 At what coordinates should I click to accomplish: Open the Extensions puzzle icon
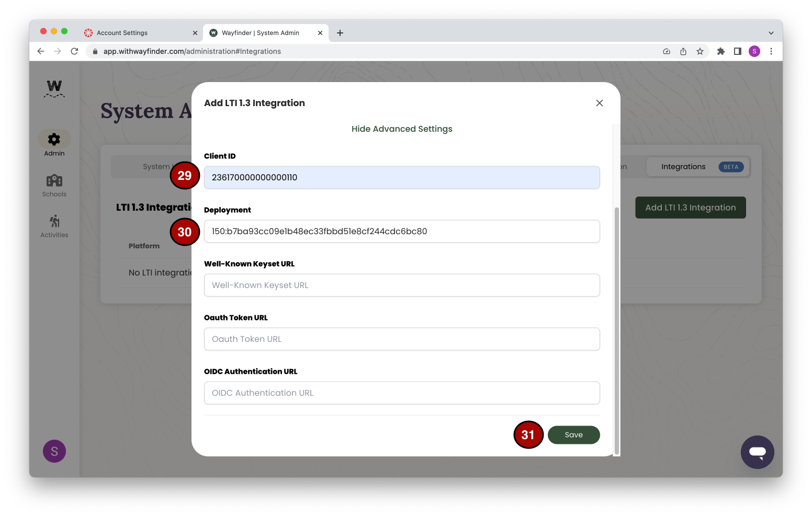coord(721,51)
